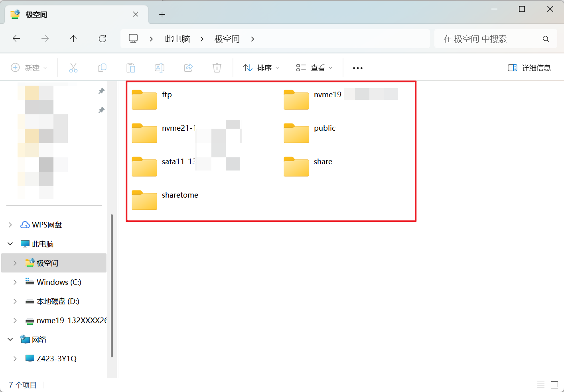
Task: Select the share folder icon
Action: [x=296, y=167]
